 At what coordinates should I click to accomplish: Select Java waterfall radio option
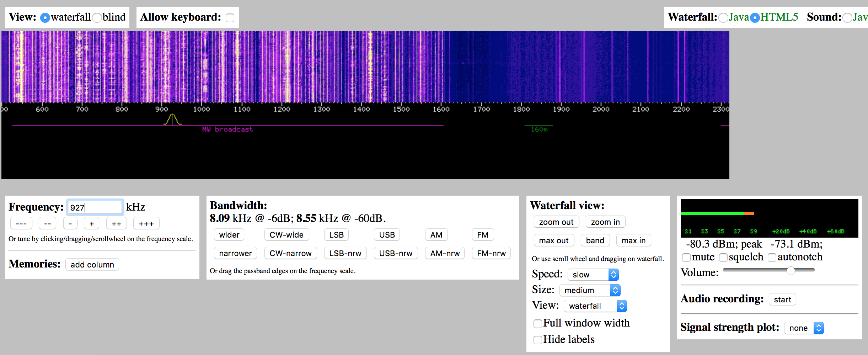click(x=723, y=18)
